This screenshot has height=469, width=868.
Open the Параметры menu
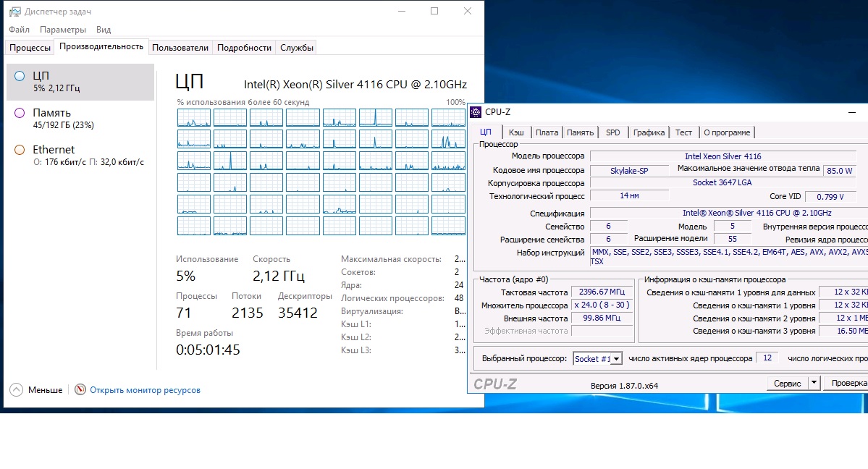point(62,30)
